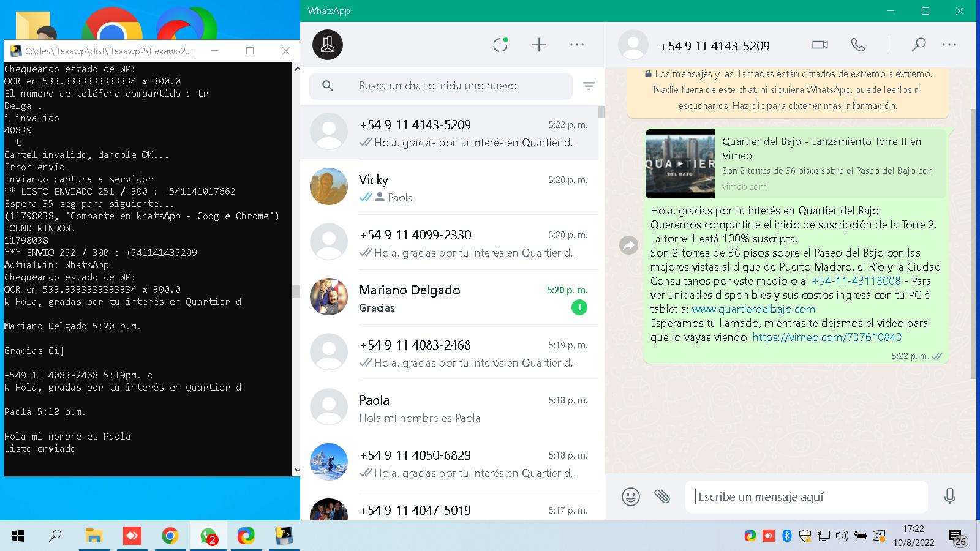
Task: Click the unread badge on Mariano Delgado
Action: [579, 307]
